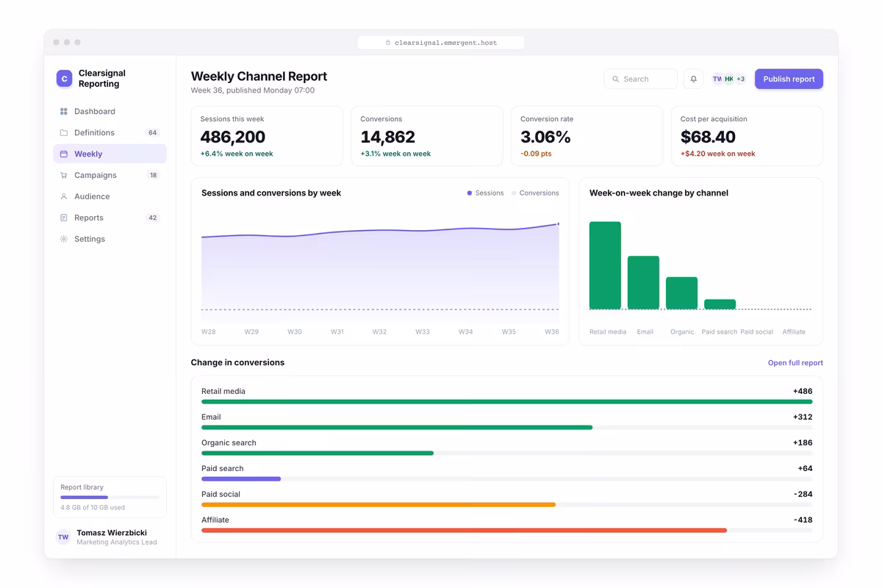Toggle the Sessions legend item
882x588 pixels.
click(485, 193)
